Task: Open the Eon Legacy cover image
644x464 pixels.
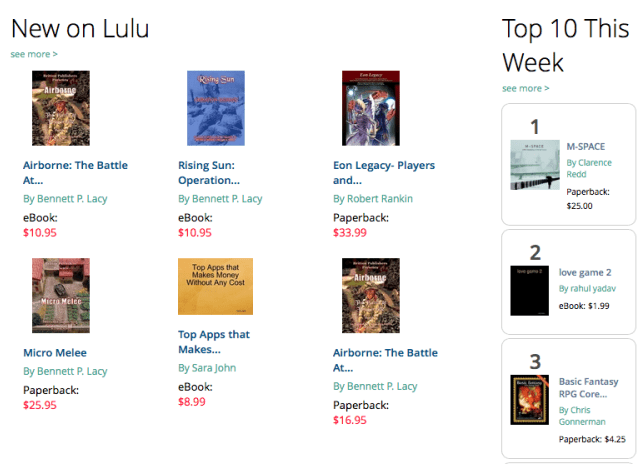Action: click(x=371, y=108)
